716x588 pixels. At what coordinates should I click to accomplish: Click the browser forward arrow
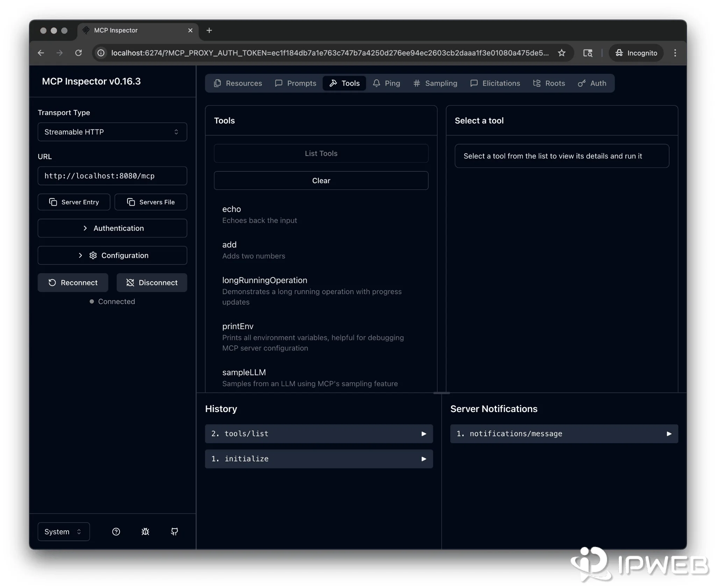click(60, 53)
